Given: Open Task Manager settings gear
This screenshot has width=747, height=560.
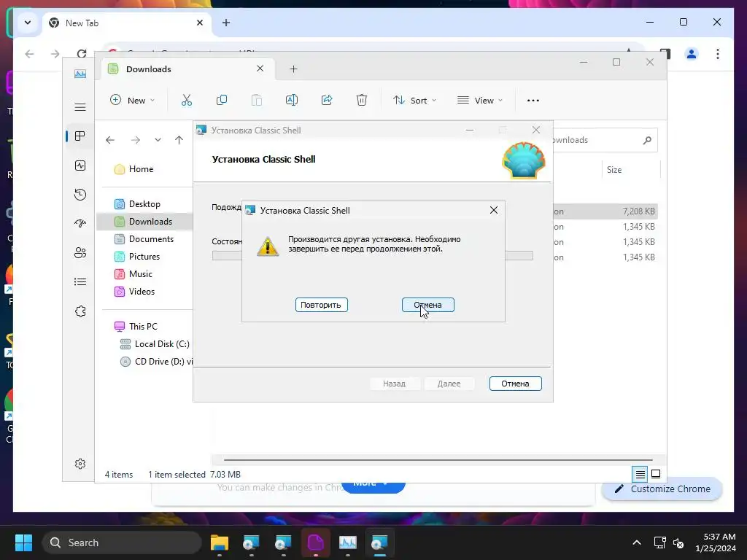Looking at the screenshot, I should pos(80,464).
